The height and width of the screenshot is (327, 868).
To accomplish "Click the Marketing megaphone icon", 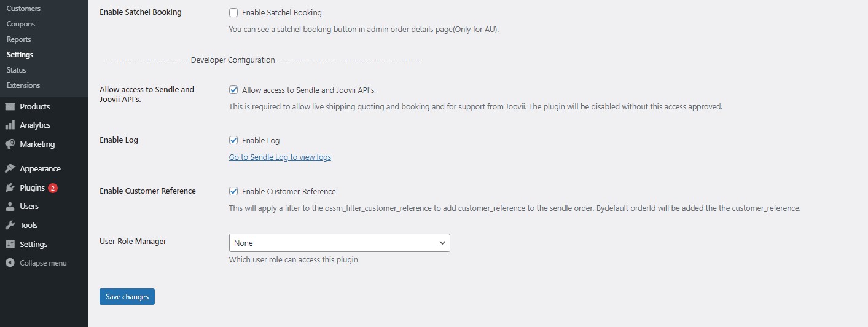I will pos(10,144).
